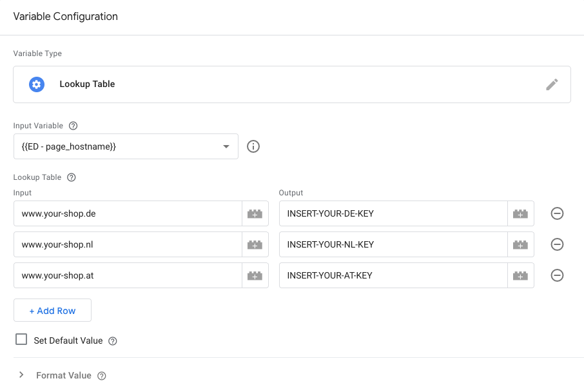Click the pencil edit icon for variable type

[x=552, y=84]
